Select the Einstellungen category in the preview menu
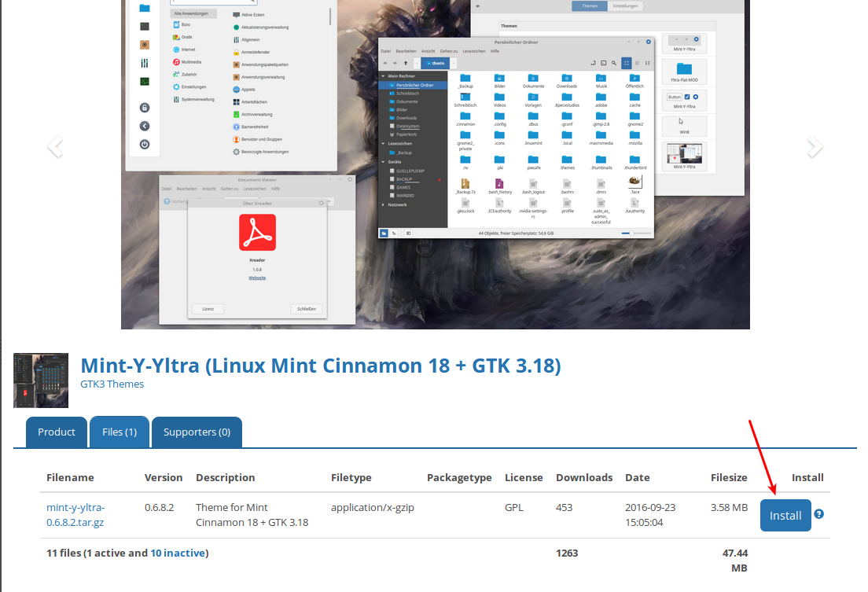The image size is (868, 592). (190, 87)
